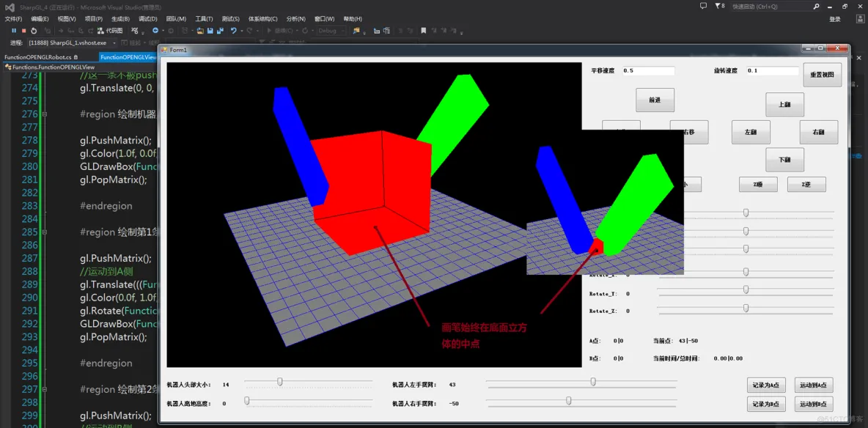Click the 重置视图 reset view button
This screenshot has height=428, width=868.
pos(823,75)
